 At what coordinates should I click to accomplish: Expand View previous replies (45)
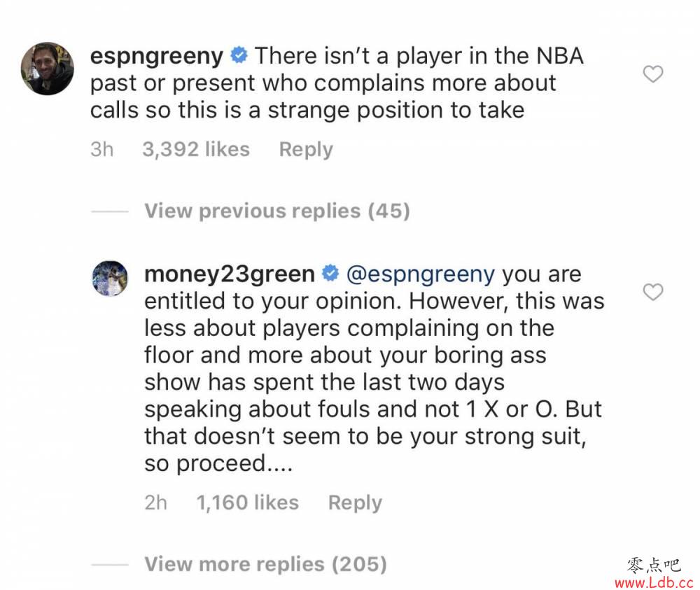pos(276,211)
